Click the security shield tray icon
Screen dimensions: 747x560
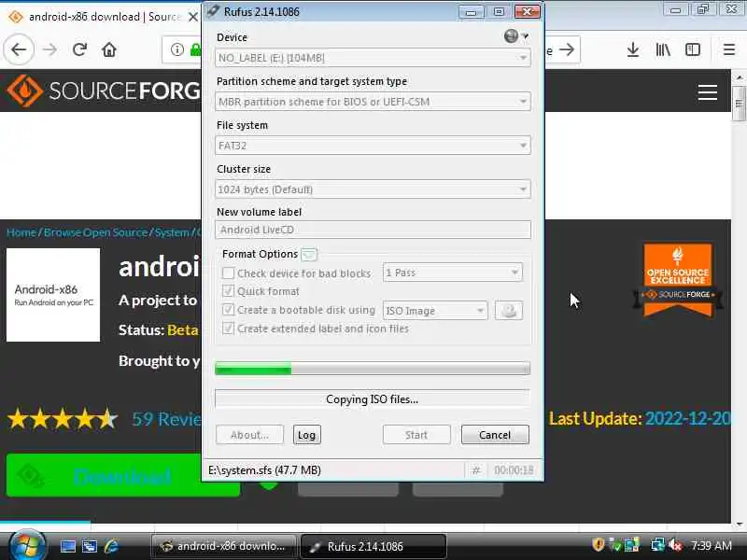pyautogui.click(x=599, y=545)
